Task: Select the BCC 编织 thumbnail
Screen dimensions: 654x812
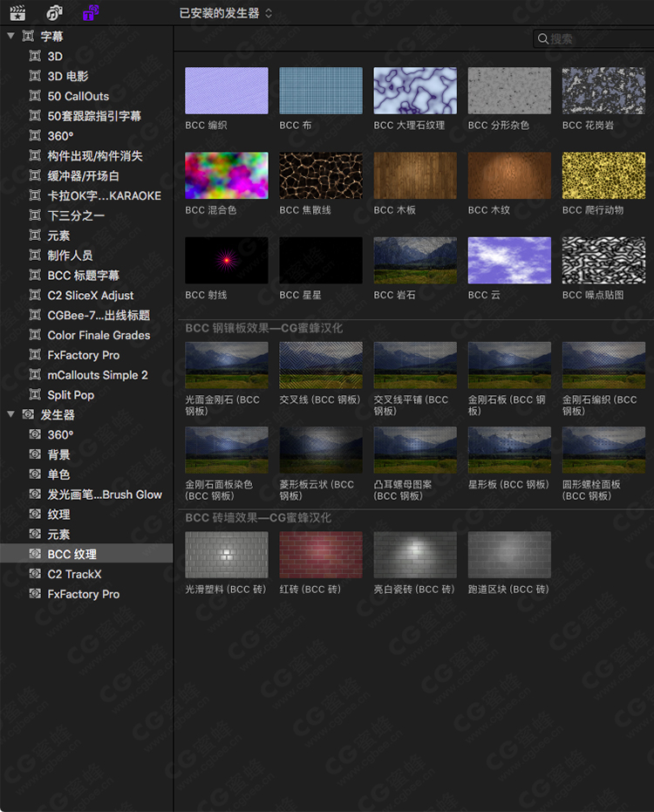Action: [227, 91]
